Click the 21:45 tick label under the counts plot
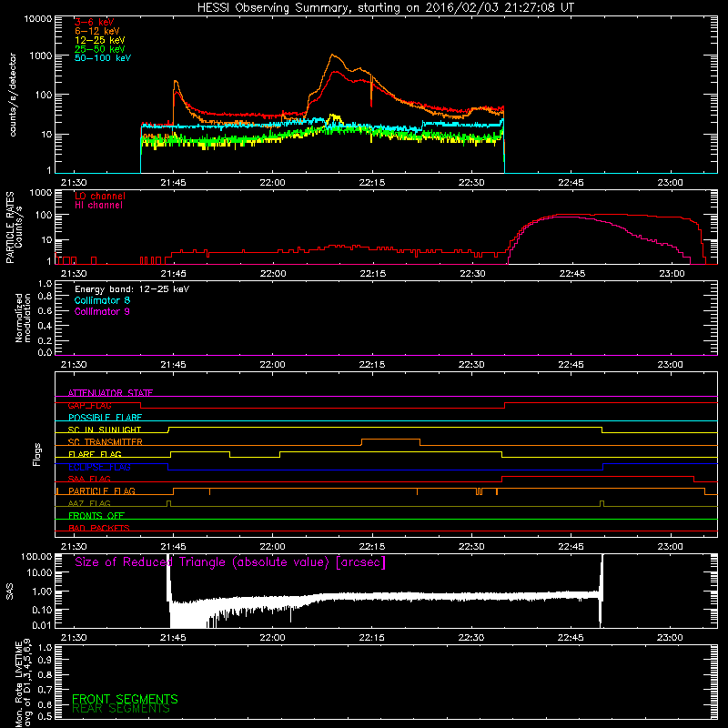728x728 pixels. [173, 183]
